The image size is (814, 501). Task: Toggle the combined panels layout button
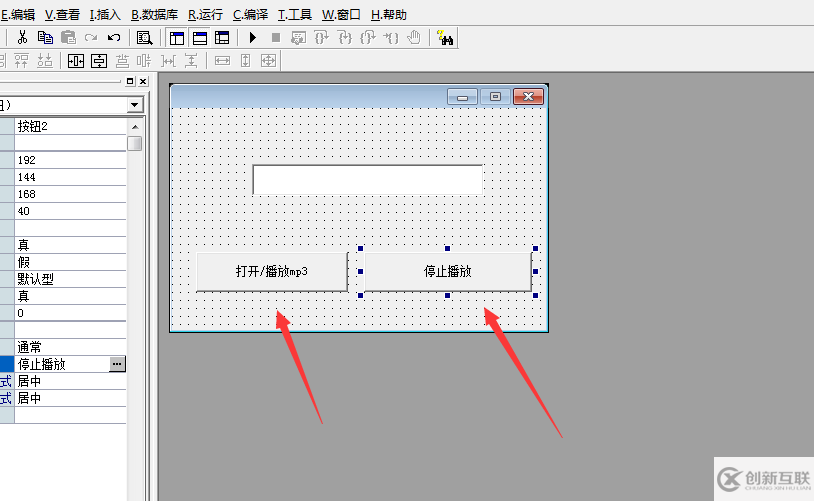pyautogui.click(x=222, y=38)
